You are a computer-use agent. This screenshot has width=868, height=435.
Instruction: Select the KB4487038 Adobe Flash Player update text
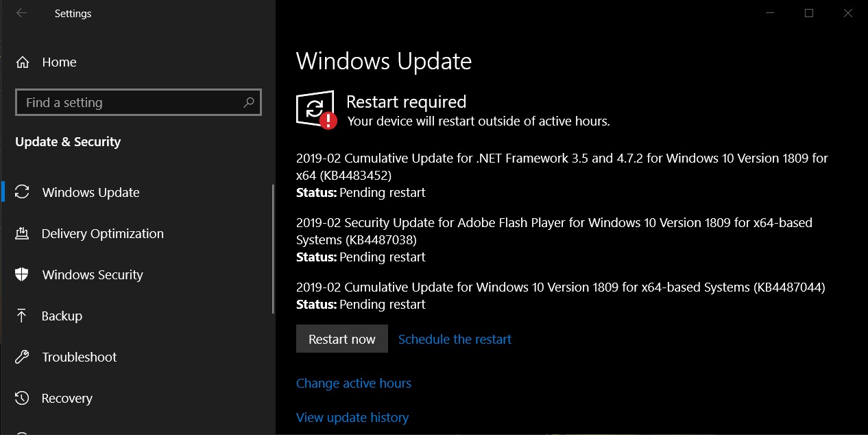click(554, 231)
